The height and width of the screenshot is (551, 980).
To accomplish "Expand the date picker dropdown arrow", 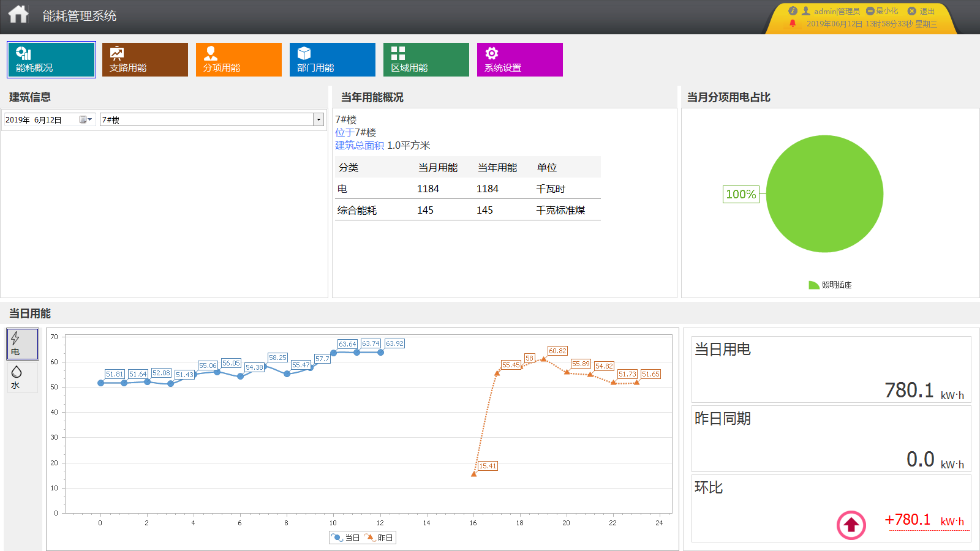I will coord(89,119).
